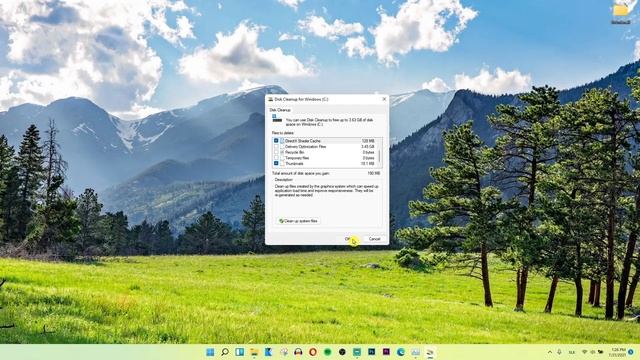Open Premiere Pro from taskbar
This screenshot has height=360, width=640.
click(386, 351)
